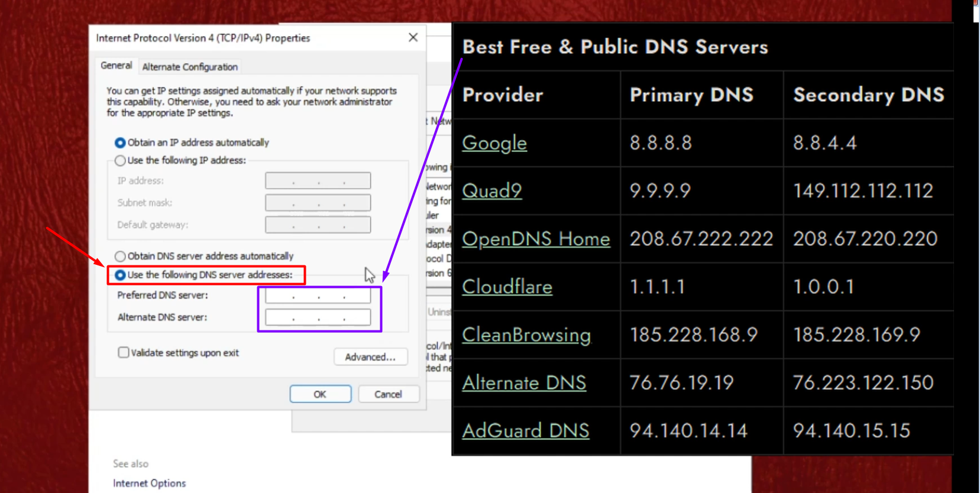Click the Provider column header

(503, 95)
